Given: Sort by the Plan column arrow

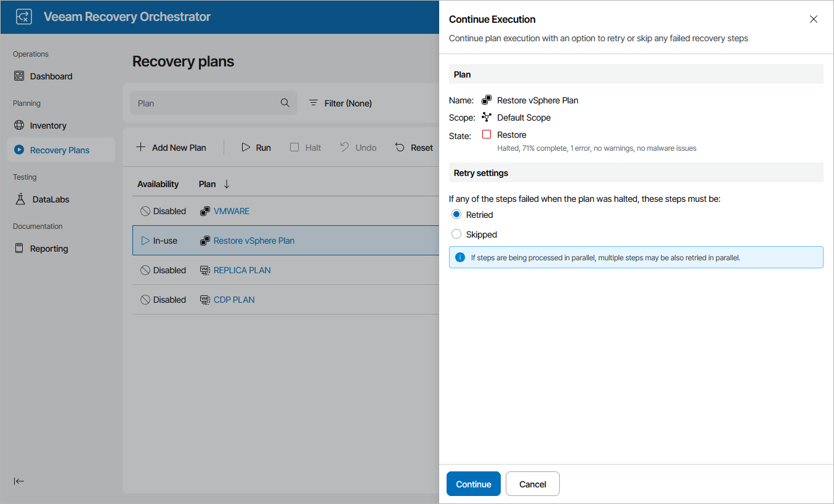Looking at the screenshot, I should click(227, 184).
